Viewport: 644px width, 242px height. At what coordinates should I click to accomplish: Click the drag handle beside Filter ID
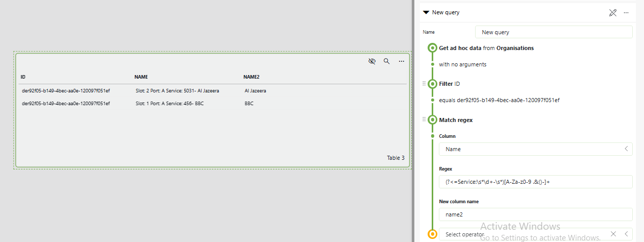(424, 84)
